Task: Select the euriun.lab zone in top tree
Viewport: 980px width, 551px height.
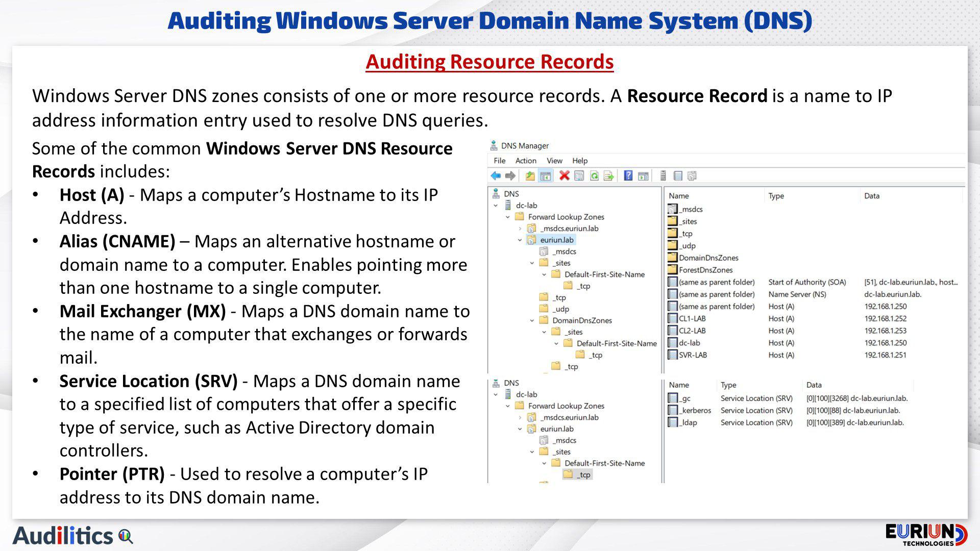Action: [556, 240]
